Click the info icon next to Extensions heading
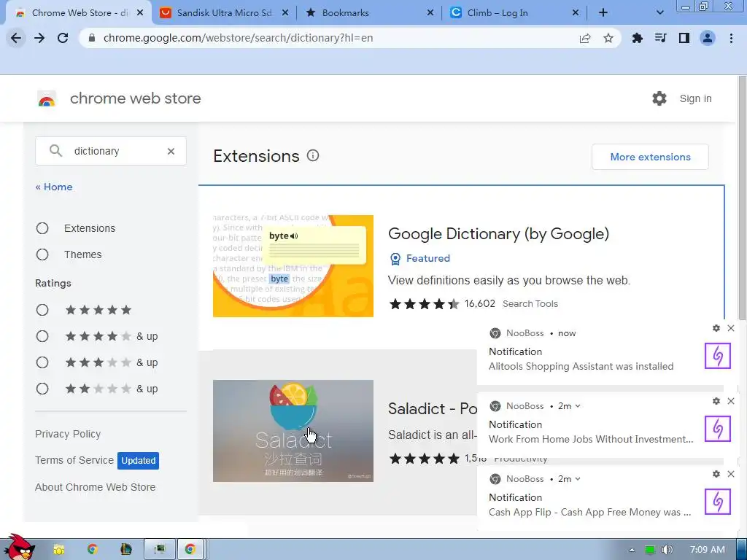 tap(313, 156)
